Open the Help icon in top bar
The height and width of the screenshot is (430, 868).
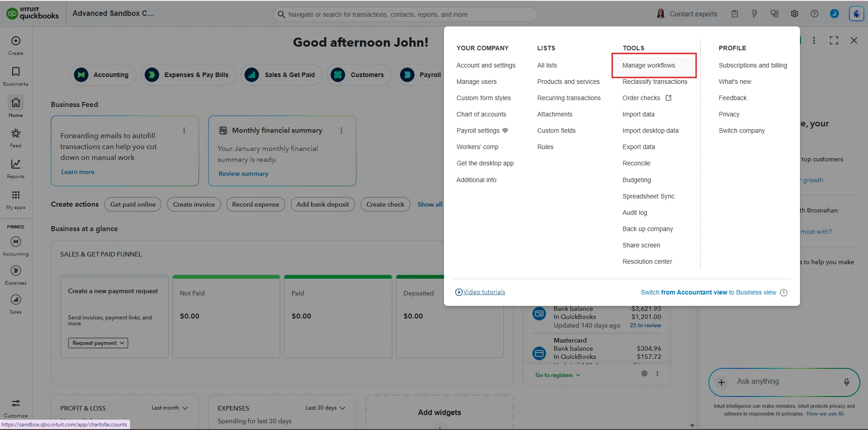point(814,14)
